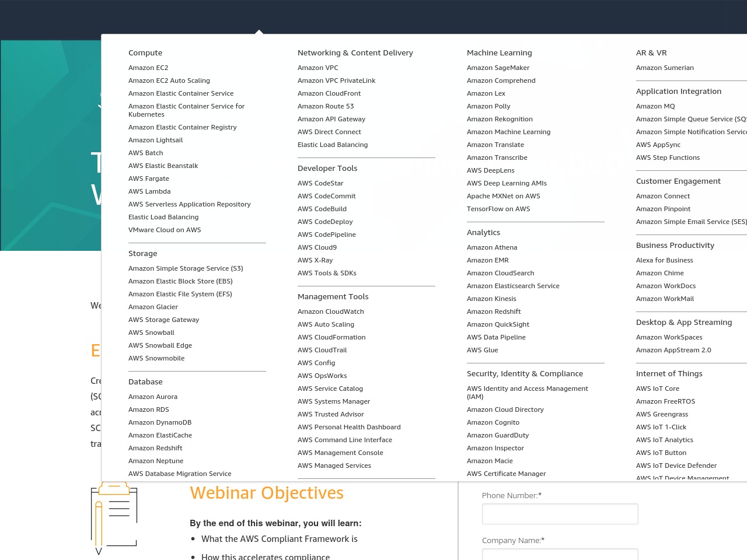The image size is (747, 560).
Task: Open the AWS Direct Connect link
Action: coord(330,132)
